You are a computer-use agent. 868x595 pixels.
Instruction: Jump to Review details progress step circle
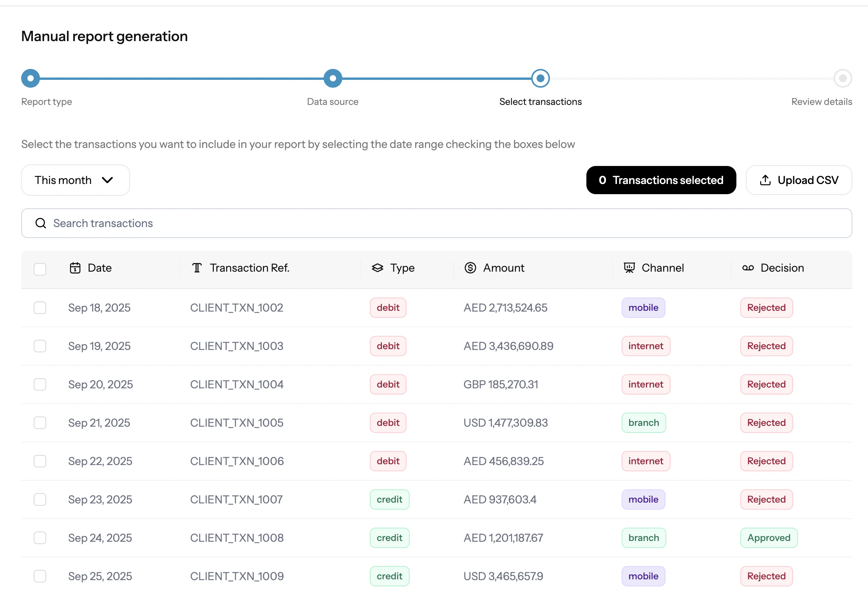point(843,78)
